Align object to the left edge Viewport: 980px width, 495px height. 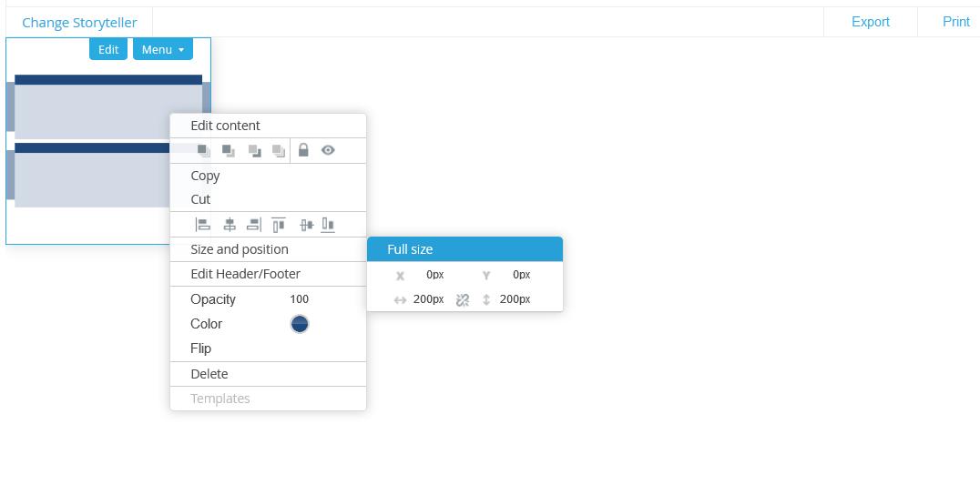coord(203,225)
